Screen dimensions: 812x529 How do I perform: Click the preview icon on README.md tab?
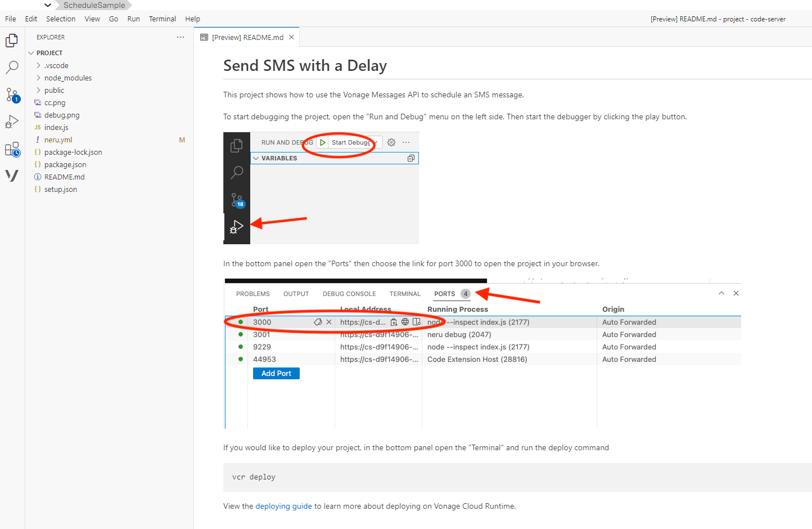(204, 37)
